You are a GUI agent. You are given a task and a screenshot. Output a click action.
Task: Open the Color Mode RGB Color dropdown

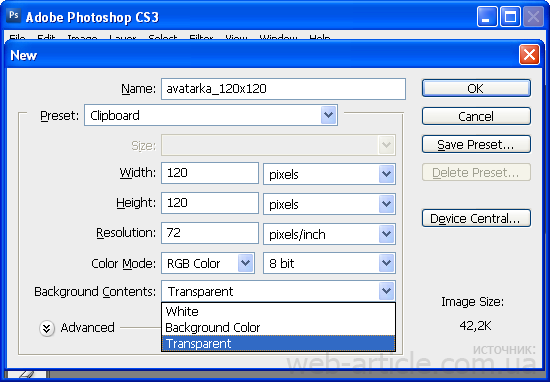[208, 263]
